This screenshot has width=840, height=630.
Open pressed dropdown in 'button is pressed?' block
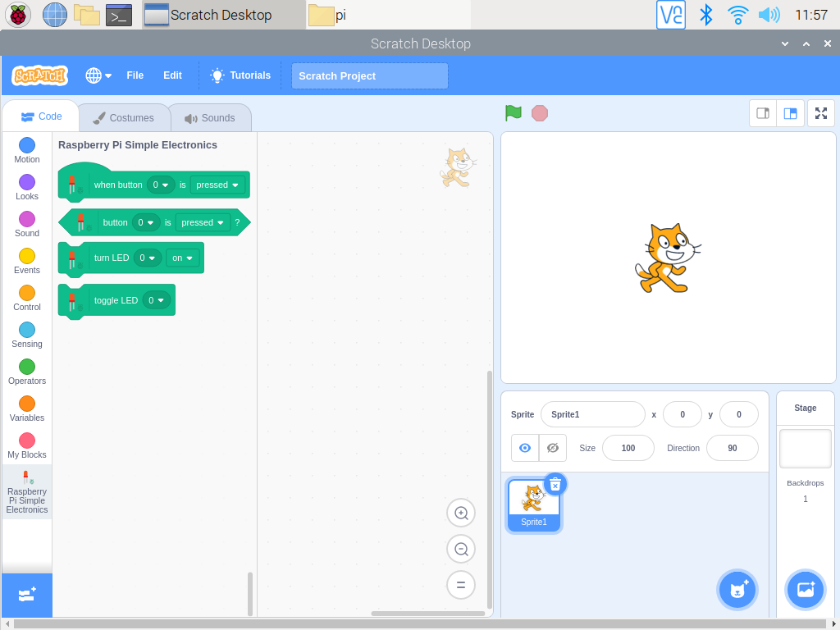(203, 222)
